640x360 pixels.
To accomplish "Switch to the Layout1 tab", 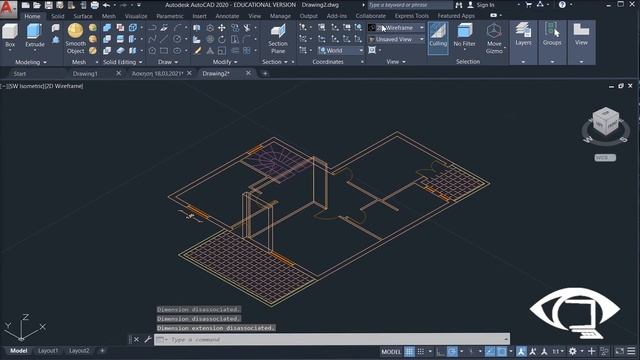I will tap(48, 351).
